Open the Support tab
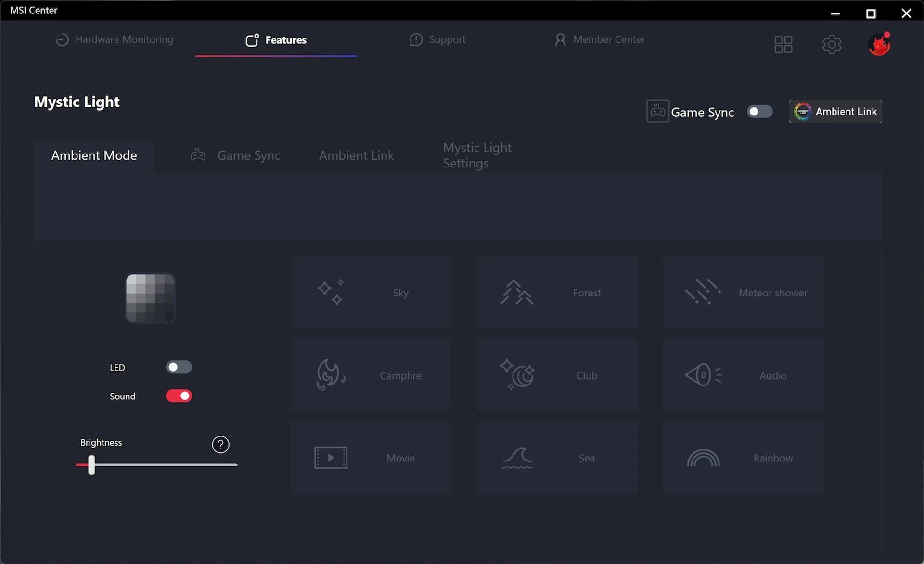 coord(437,39)
